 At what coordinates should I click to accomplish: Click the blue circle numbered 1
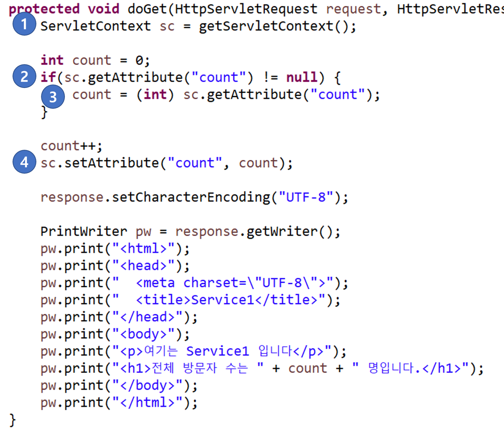click(24, 24)
